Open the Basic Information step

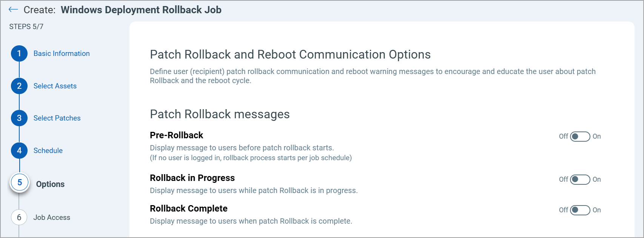pyautogui.click(x=61, y=53)
